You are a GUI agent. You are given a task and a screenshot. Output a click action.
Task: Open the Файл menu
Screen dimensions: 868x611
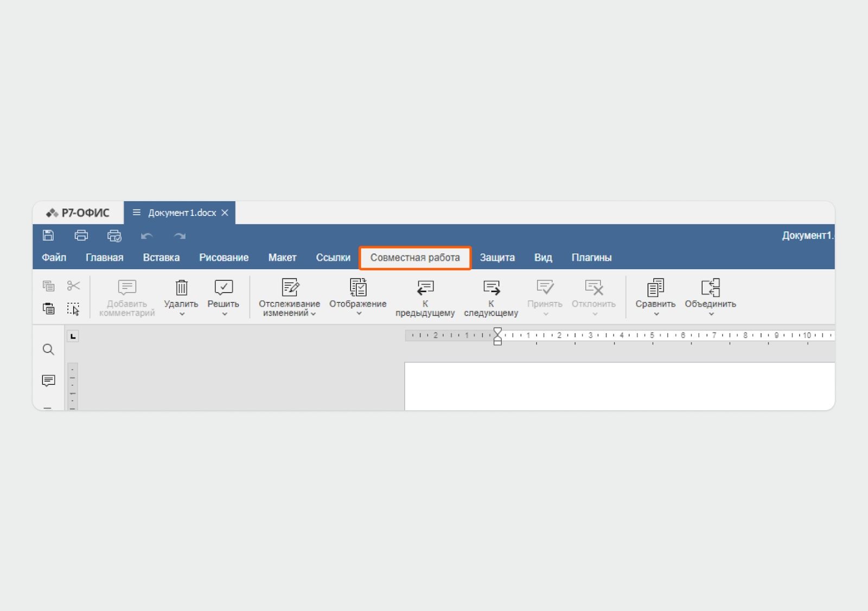click(54, 258)
